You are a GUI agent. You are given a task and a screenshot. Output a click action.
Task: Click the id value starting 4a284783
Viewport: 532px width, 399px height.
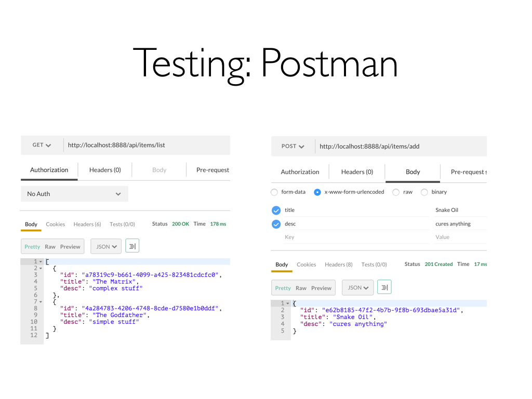[x=150, y=309]
